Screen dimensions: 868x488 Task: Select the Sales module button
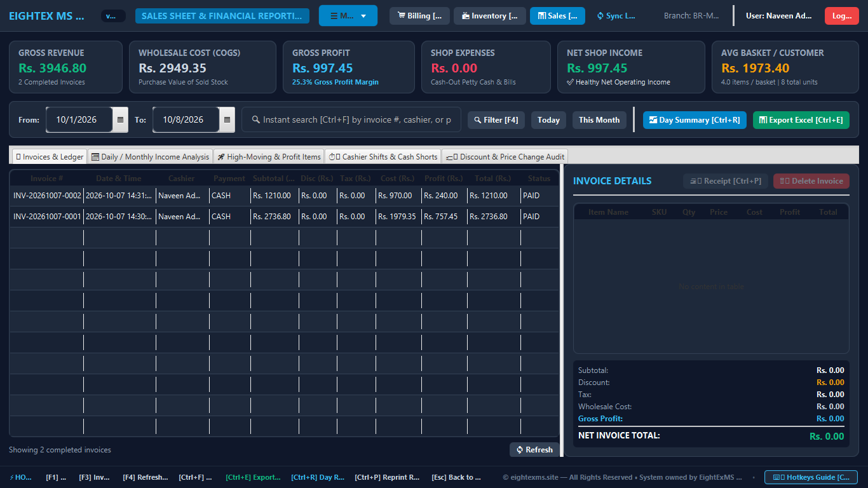(557, 16)
